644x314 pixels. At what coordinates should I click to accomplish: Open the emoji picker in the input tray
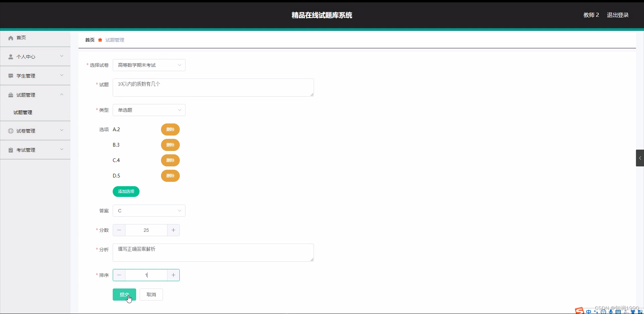click(x=604, y=311)
